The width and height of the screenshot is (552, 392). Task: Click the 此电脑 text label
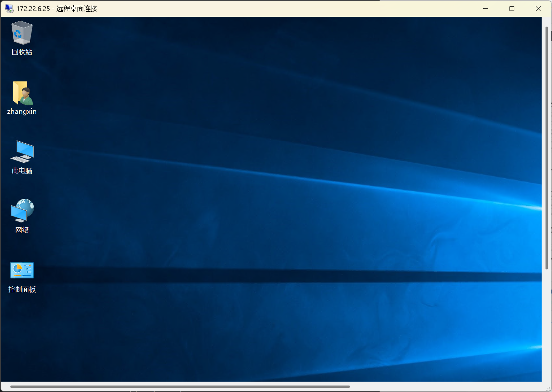(22, 171)
